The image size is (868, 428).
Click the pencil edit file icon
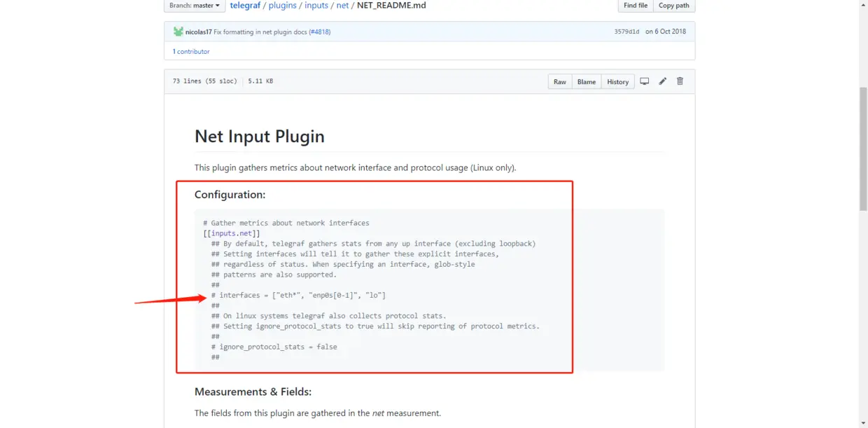tap(663, 81)
